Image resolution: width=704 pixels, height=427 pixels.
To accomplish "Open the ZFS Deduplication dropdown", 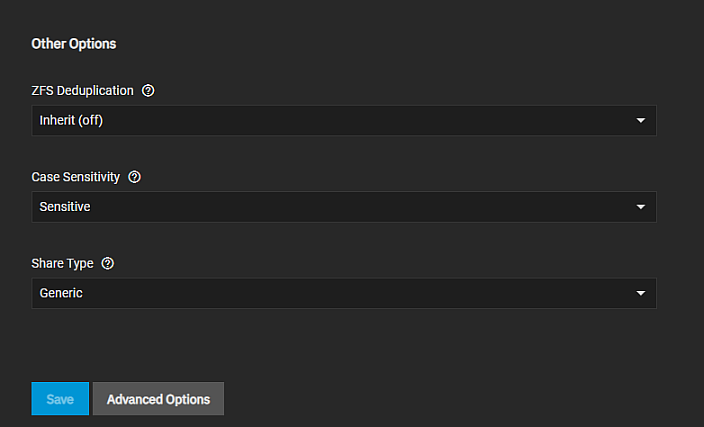I will point(343,121).
